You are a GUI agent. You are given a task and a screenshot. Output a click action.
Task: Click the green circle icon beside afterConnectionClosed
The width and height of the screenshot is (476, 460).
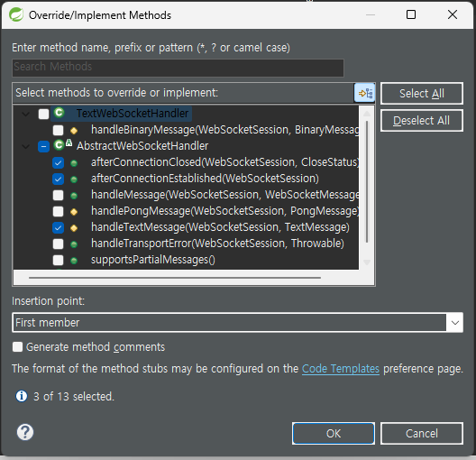(x=74, y=163)
